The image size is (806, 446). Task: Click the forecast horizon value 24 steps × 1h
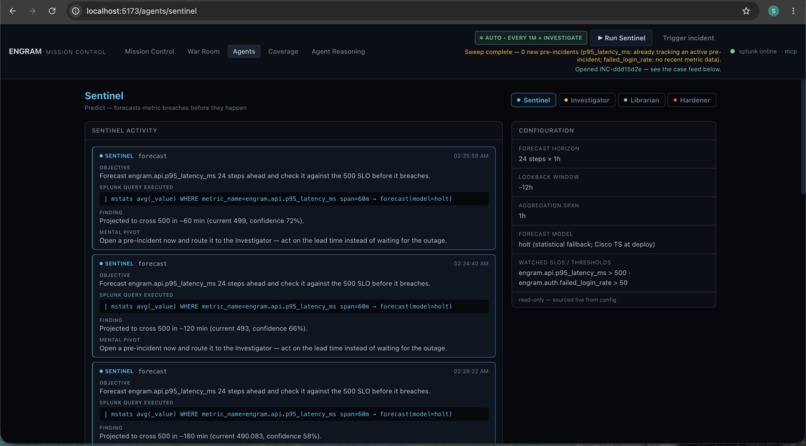(x=539, y=159)
